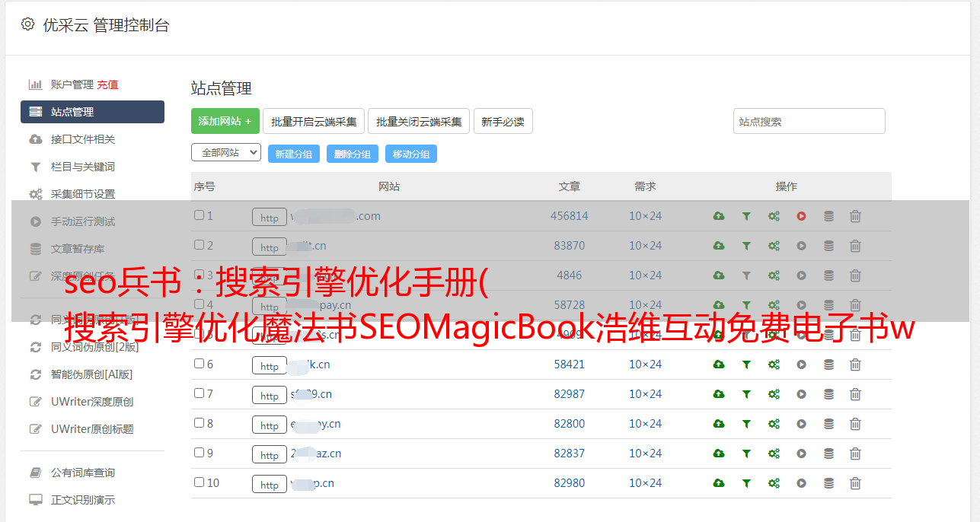
Task: Click the 批量关闭云端采集 button
Action: [x=419, y=122]
